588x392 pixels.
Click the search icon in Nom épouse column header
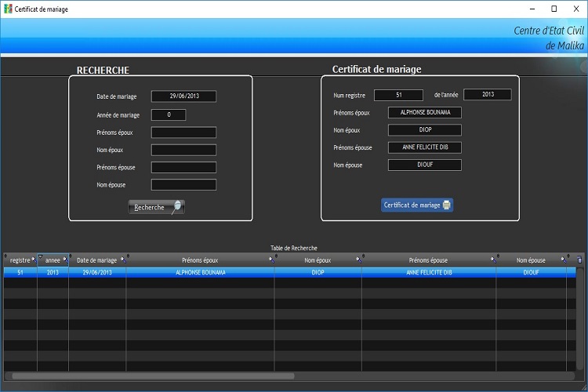click(x=563, y=260)
